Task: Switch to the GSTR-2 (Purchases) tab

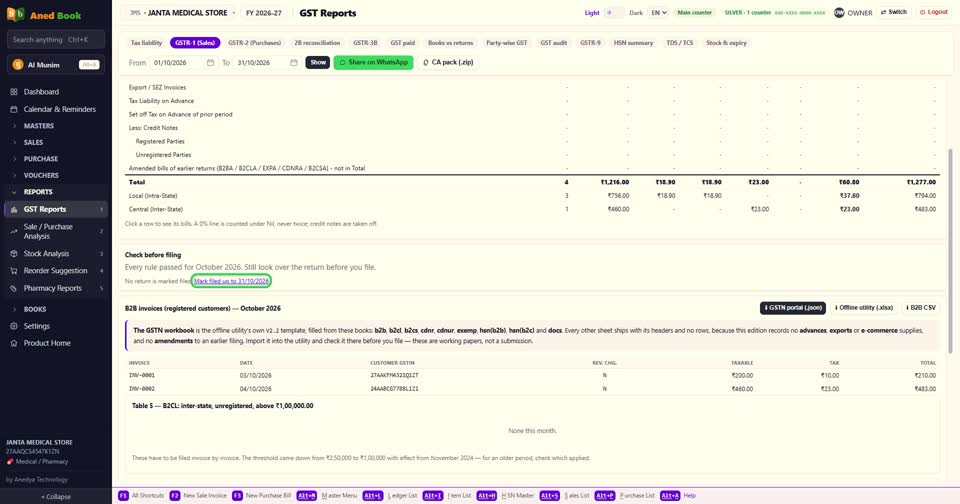Action: pyautogui.click(x=255, y=43)
